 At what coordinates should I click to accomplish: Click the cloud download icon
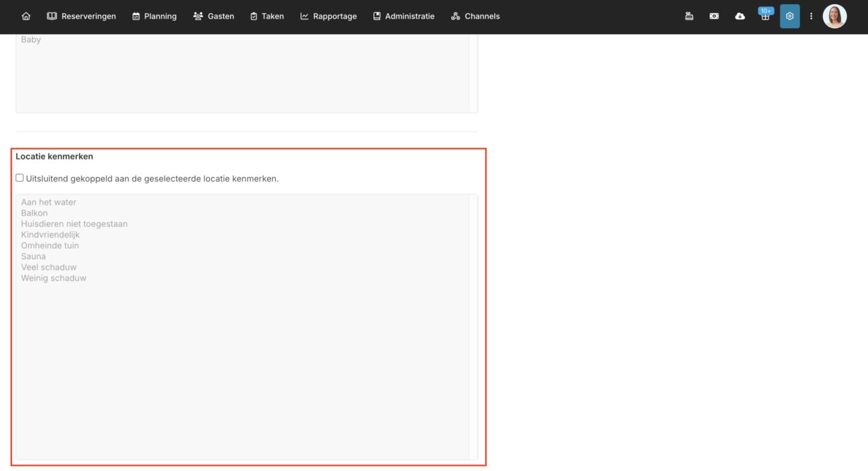coord(740,16)
